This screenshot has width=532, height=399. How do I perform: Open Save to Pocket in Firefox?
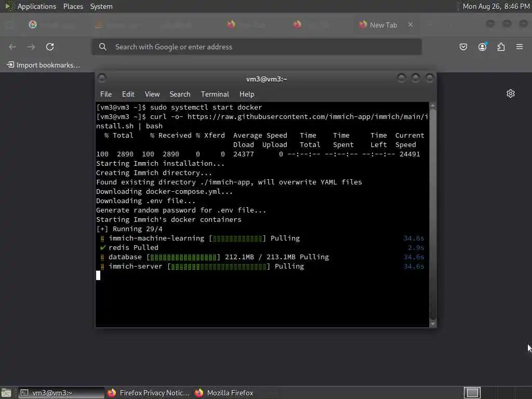click(463, 47)
